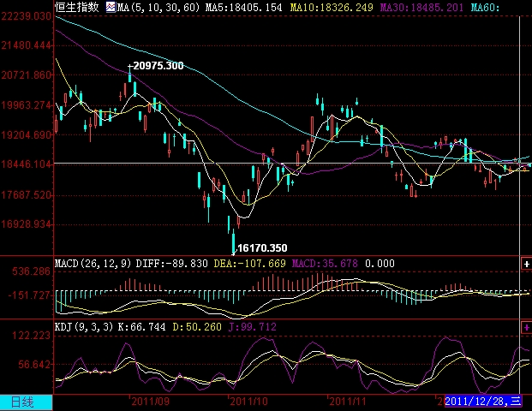The height and width of the screenshot is (411, 532).
Task: Click the 122.223 KDJ axis label
Action: [31, 336]
